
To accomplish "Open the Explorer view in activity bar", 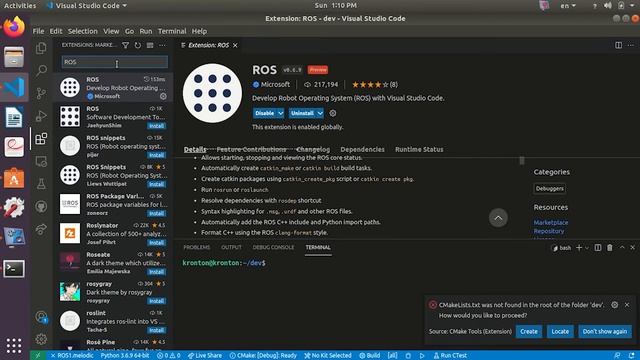I will coord(41,48).
